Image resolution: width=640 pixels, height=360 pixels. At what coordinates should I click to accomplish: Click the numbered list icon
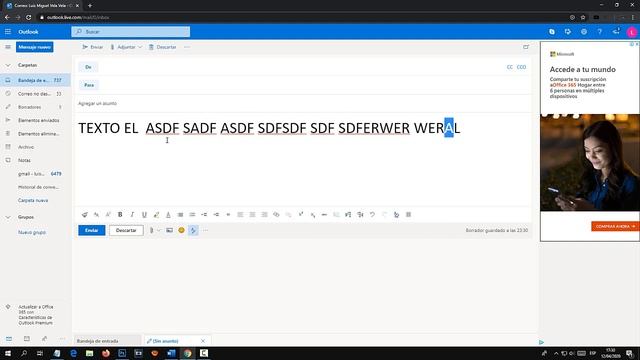click(x=192, y=215)
